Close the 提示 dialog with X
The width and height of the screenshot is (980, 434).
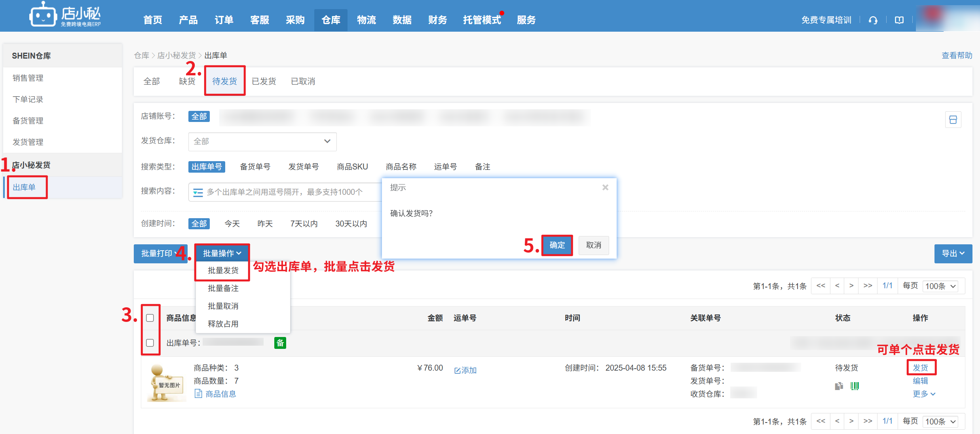(x=605, y=188)
